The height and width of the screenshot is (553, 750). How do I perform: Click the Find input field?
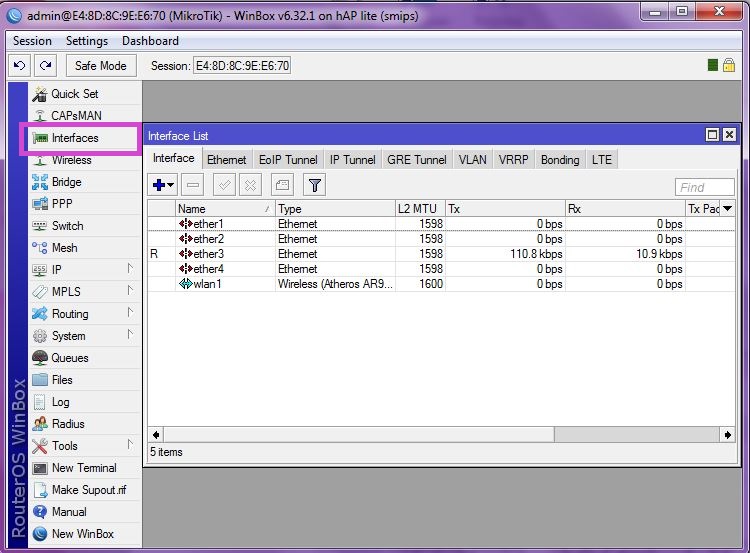click(x=705, y=187)
